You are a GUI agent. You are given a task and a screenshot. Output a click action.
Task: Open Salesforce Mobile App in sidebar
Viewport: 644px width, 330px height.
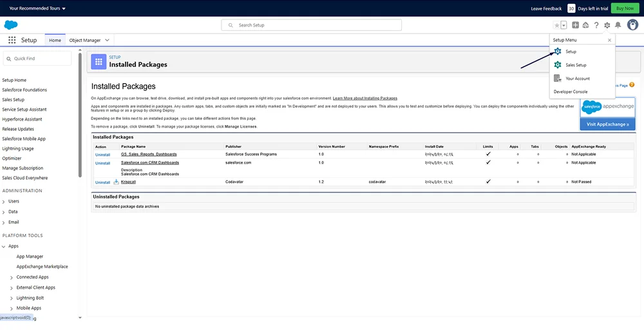pyautogui.click(x=24, y=139)
